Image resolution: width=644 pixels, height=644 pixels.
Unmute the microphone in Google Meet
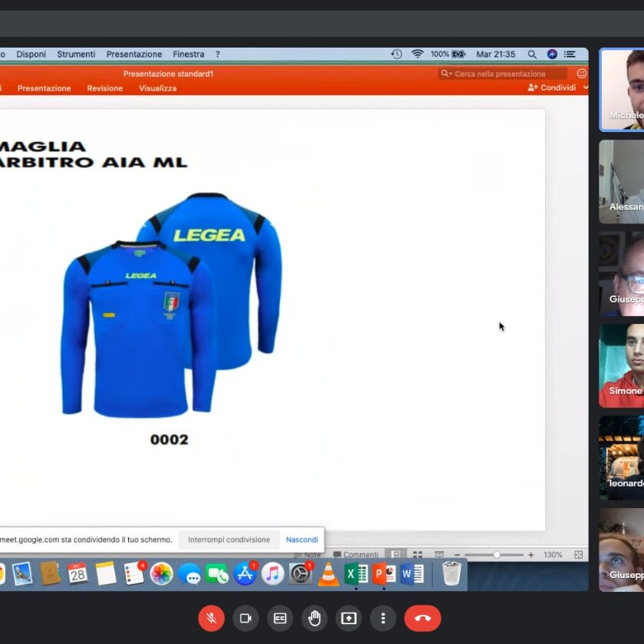point(211,618)
